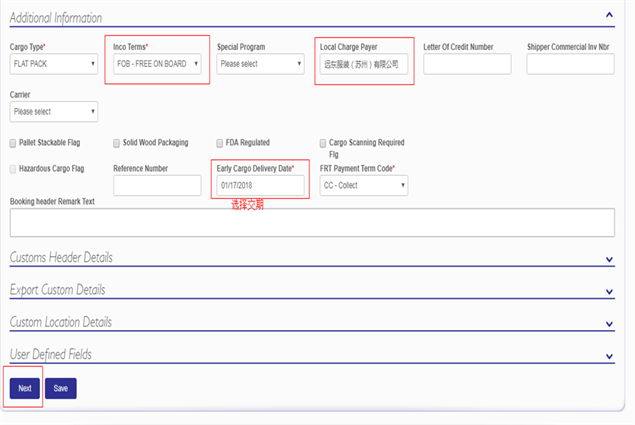Enable Cargo Scanning Required Flg checkbox
The image size is (635, 425).
(323, 143)
